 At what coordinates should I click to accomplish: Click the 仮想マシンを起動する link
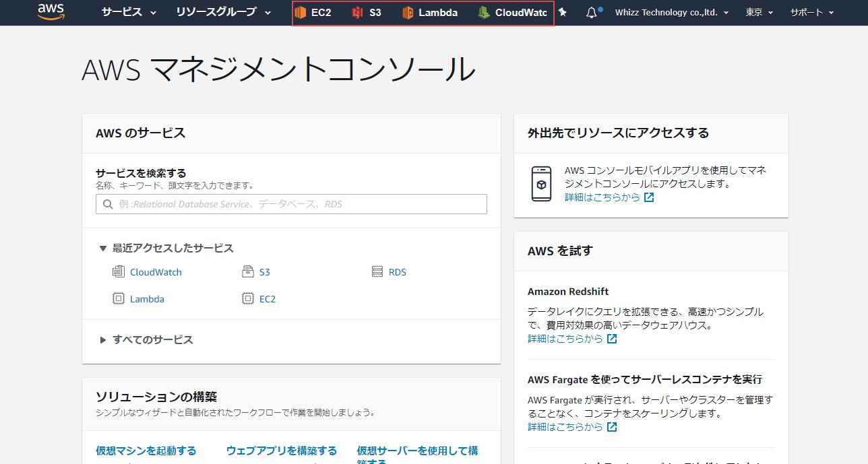[145, 451]
